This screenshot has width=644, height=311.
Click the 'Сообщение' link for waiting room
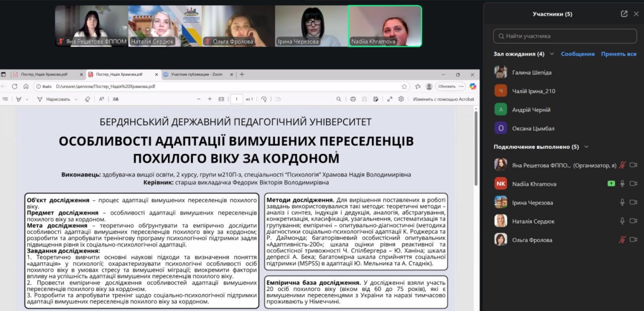click(578, 54)
